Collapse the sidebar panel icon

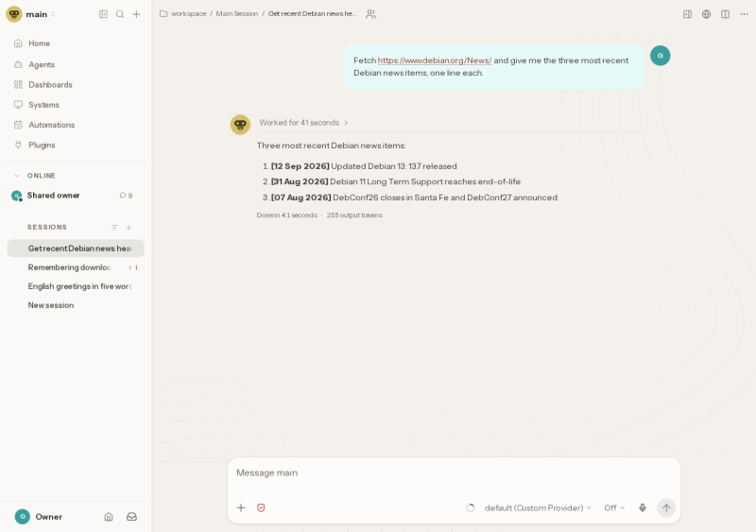pyautogui.click(x=103, y=14)
